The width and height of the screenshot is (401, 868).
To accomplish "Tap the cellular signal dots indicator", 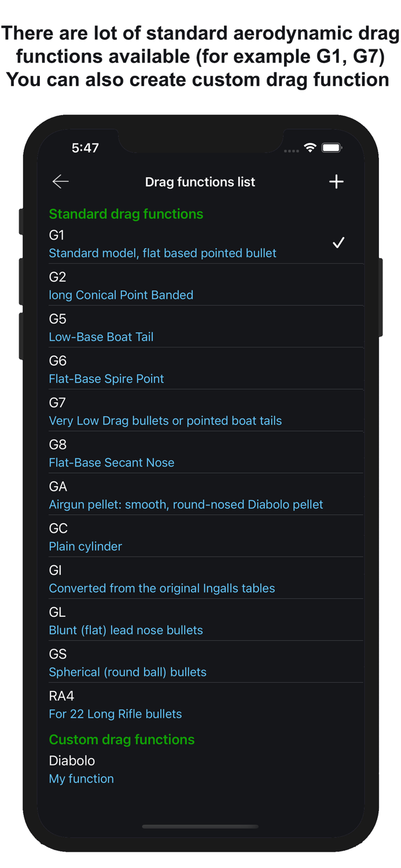I will [x=291, y=150].
